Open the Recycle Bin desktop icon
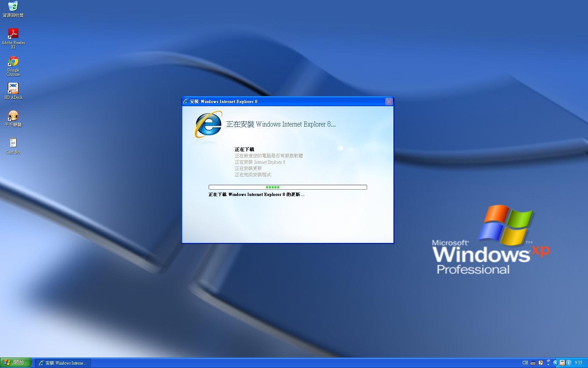588x368 pixels. tap(13, 9)
